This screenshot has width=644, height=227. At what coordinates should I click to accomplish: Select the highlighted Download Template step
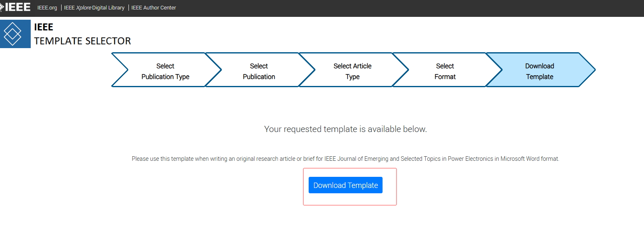click(540, 70)
